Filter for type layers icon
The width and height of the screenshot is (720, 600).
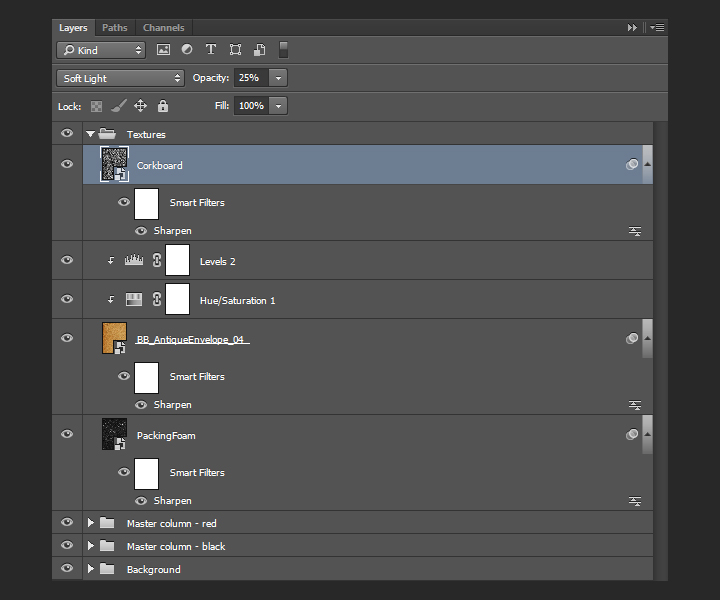(x=211, y=50)
